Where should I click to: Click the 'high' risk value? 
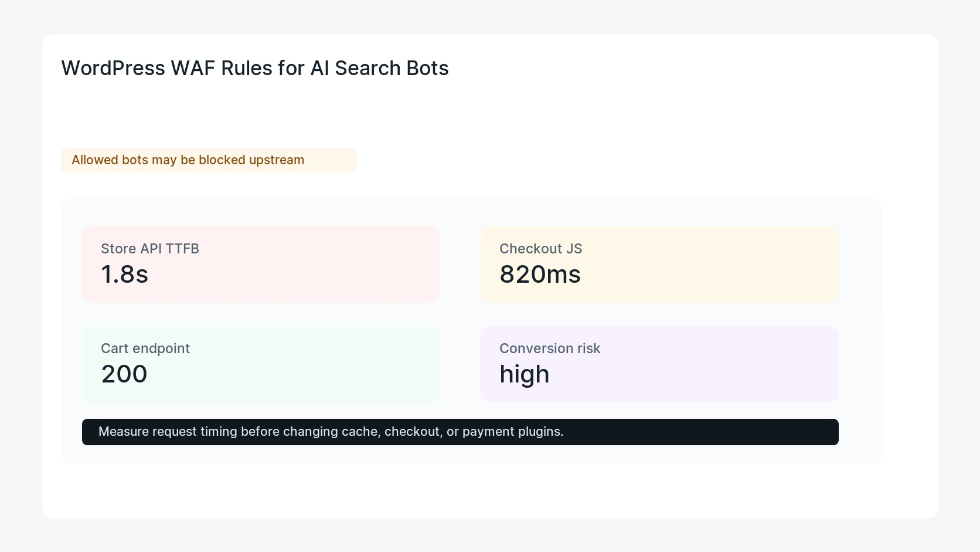coord(524,374)
